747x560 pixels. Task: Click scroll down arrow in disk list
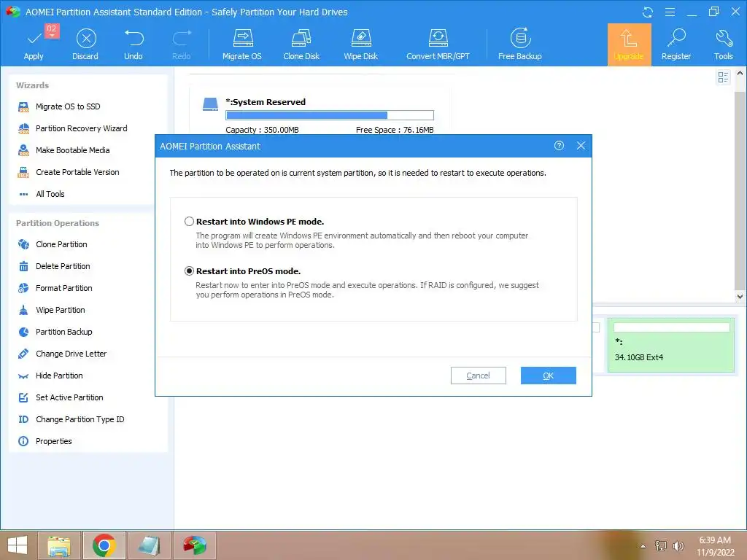pyautogui.click(x=740, y=296)
